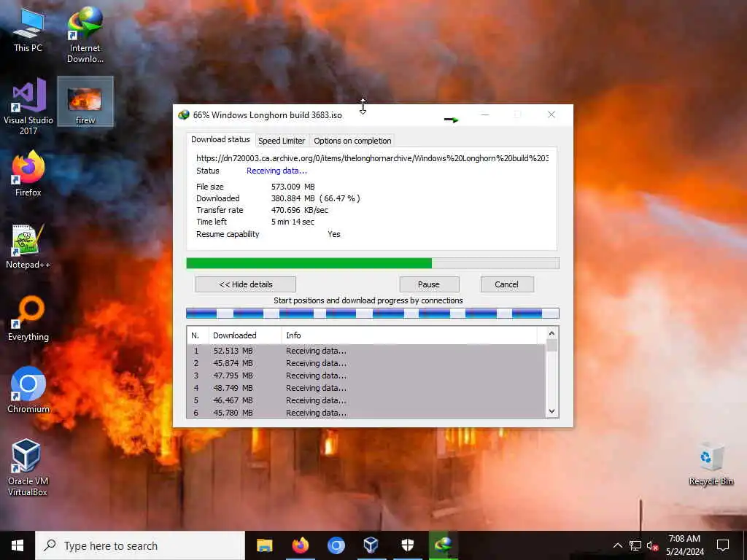Open the notification center icon
The height and width of the screenshot is (560, 747).
click(x=723, y=545)
